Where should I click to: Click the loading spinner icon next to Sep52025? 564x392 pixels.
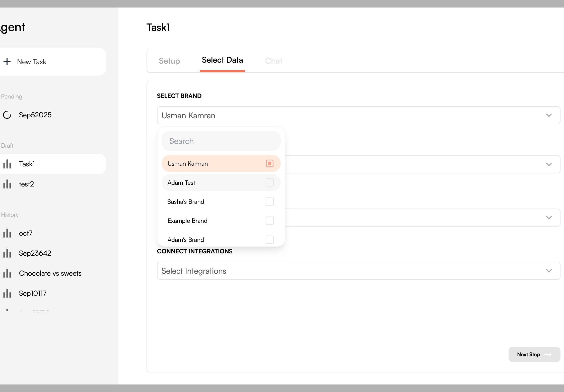(x=7, y=115)
